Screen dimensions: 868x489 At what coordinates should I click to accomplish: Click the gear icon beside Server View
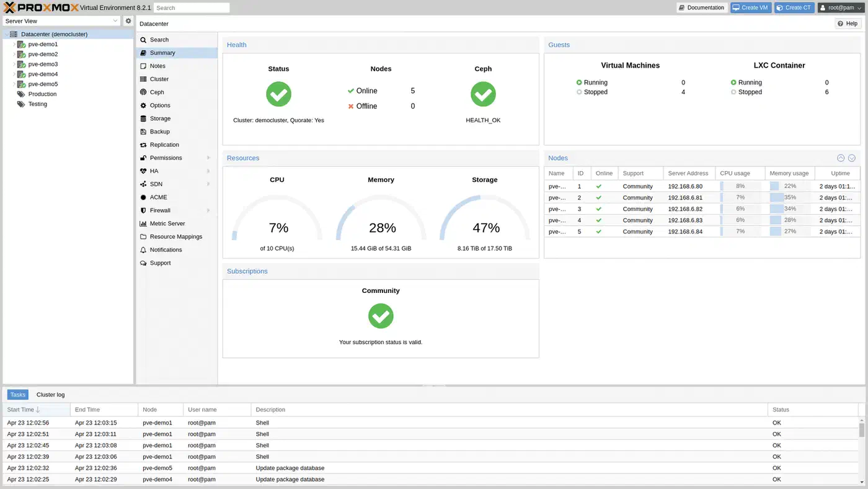coord(128,21)
